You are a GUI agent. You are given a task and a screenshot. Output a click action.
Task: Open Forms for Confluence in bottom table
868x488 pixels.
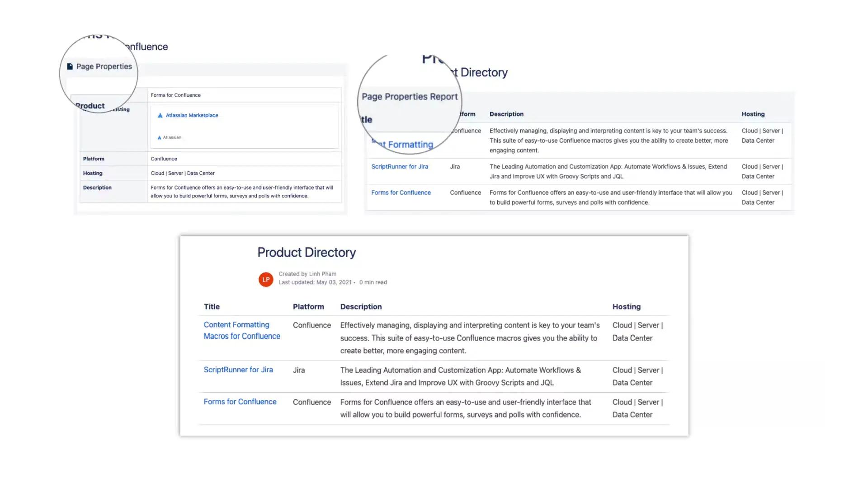[240, 402]
